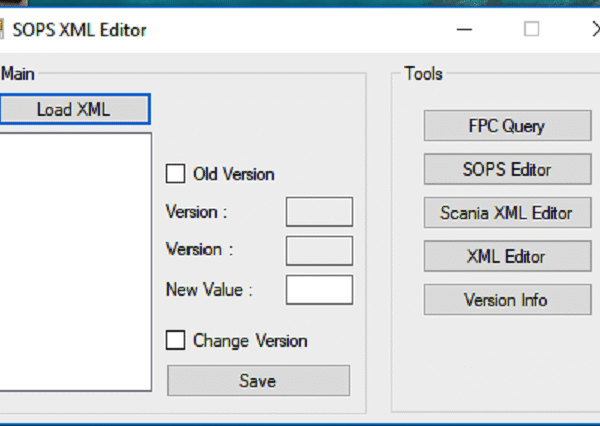Image resolution: width=600 pixels, height=426 pixels.
Task: Focus the New Value input field
Action: pyautogui.click(x=319, y=290)
